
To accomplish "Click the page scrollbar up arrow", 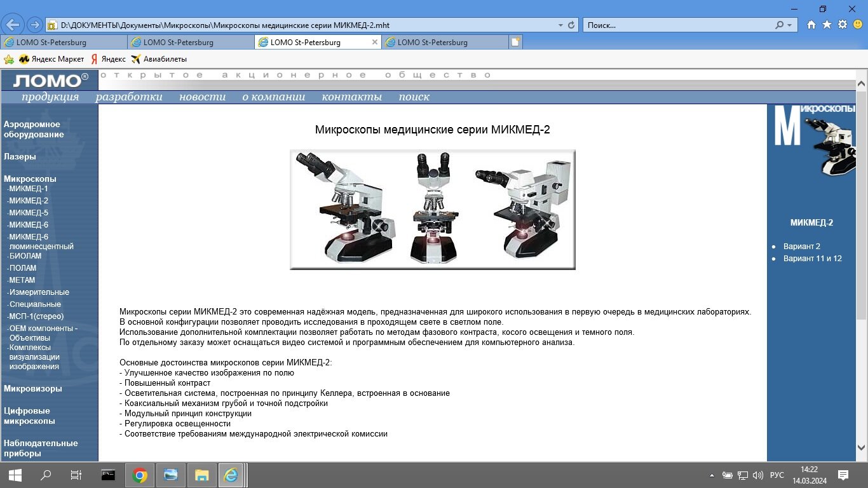I will point(862,84).
